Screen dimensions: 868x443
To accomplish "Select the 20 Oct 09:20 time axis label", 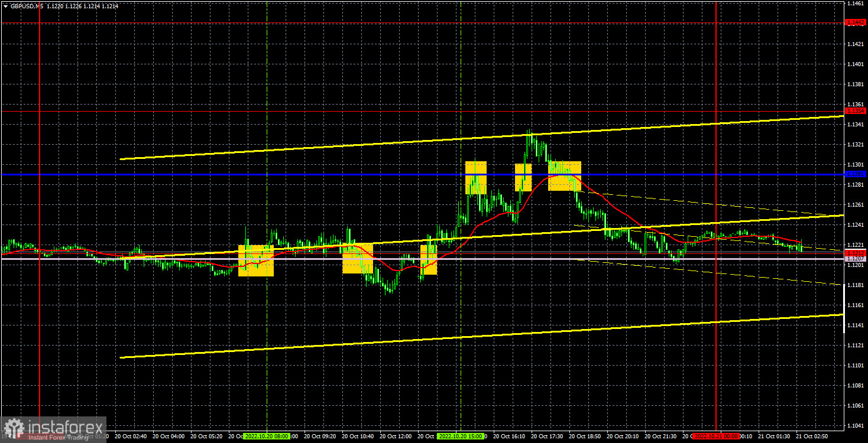I will pyautogui.click(x=320, y=436).
